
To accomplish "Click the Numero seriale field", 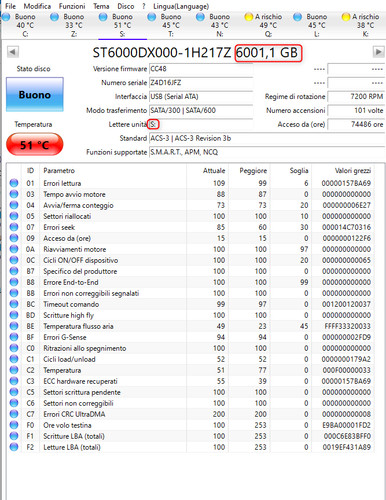I will pos(201,83).
